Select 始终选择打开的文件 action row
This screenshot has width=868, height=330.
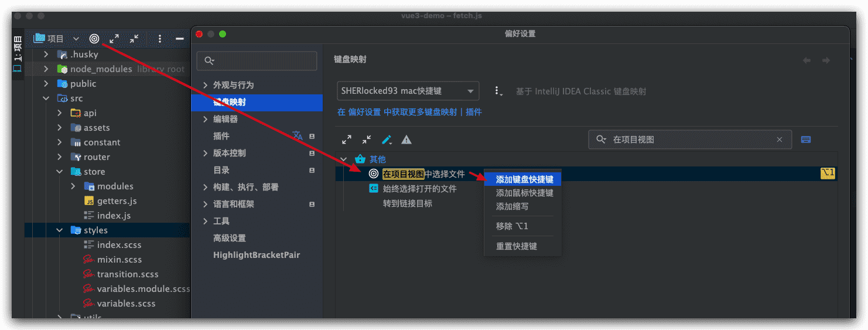coord(586,189)
